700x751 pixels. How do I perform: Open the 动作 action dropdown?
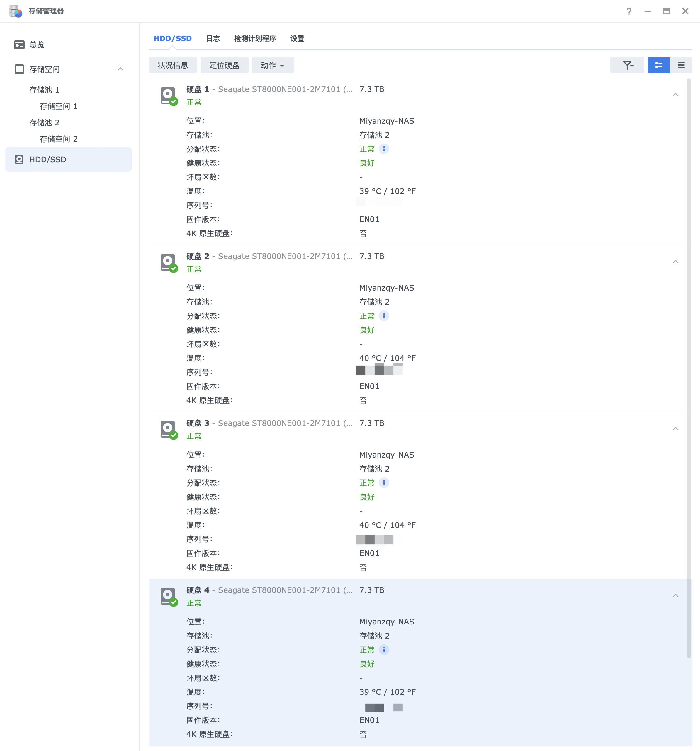pyautogui.click(x=273, y=65)
